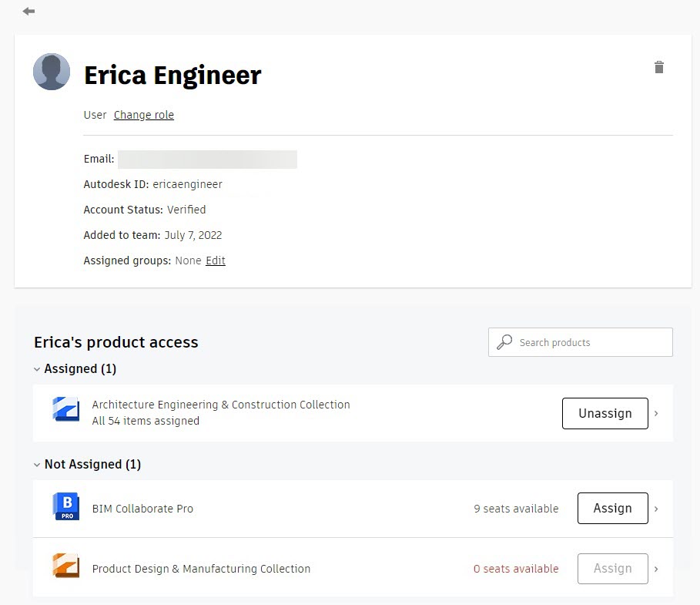Click the Added to team date July 7, 2022

pos(193,235)
